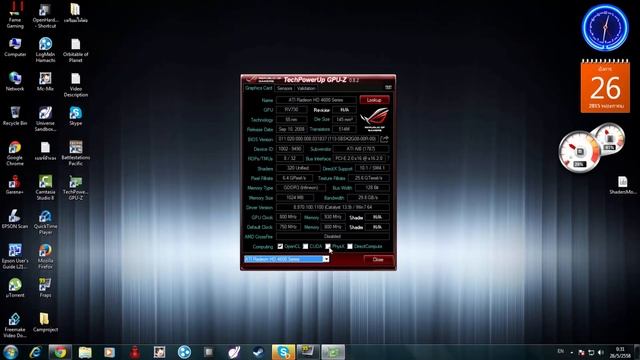Viewport: 640px width, 360px height.
Task: Open the Validation tab
Action: 306,88
